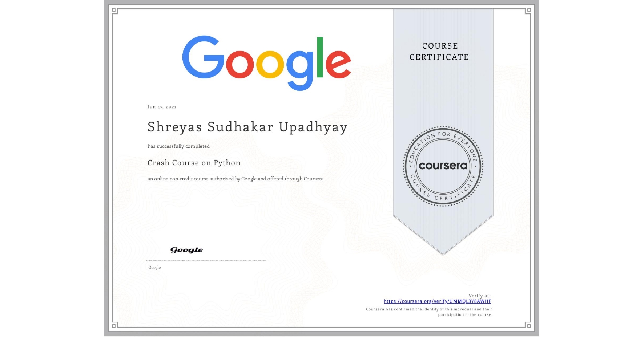
Task: Click the 'Verify at:' label
Action: 480,296
